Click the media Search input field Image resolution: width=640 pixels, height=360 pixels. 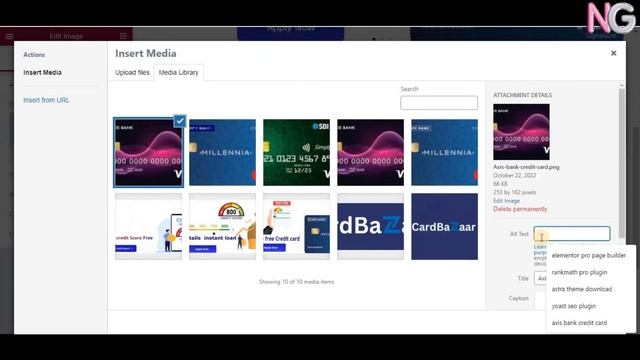[x=439, y=103]
